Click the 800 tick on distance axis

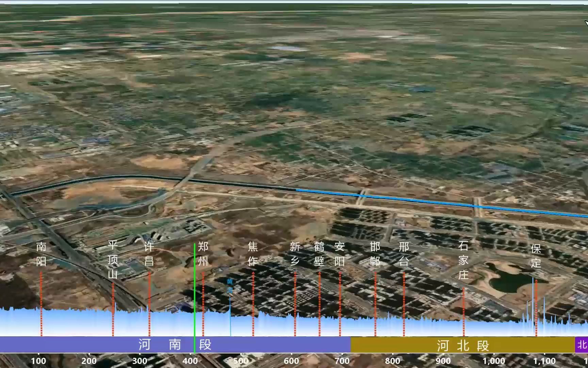(392, 361)
